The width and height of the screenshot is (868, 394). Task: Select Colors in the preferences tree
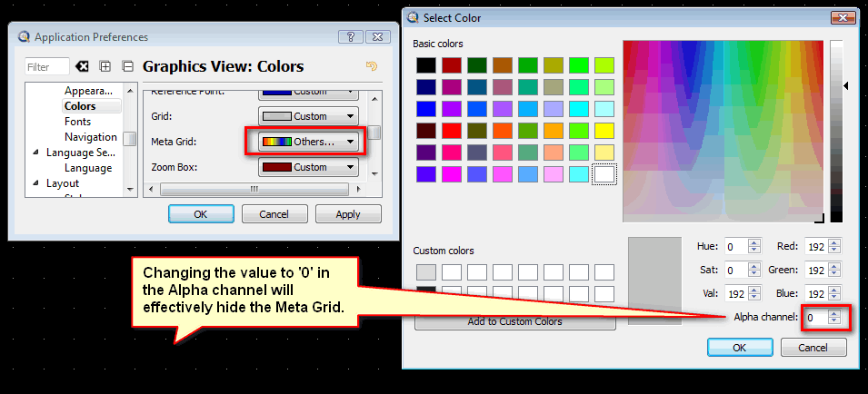pos(80,106)
